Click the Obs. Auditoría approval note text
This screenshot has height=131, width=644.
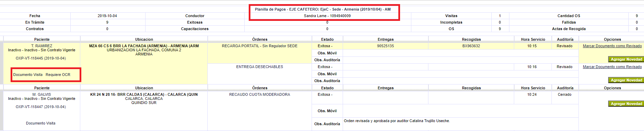point(397,121)
